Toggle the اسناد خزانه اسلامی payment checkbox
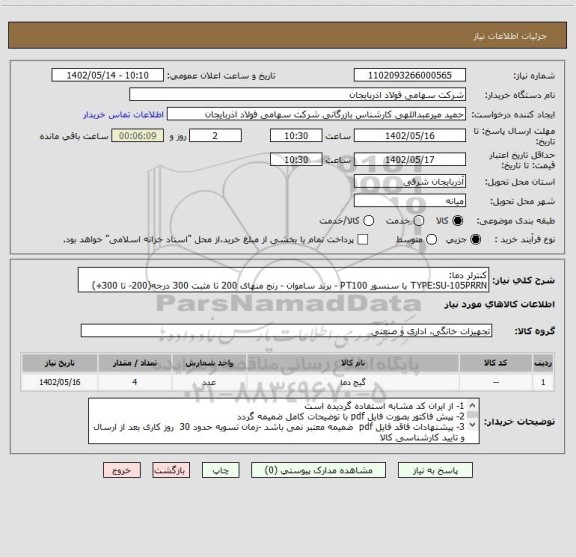The image size is (576, 557). point(363,240)
